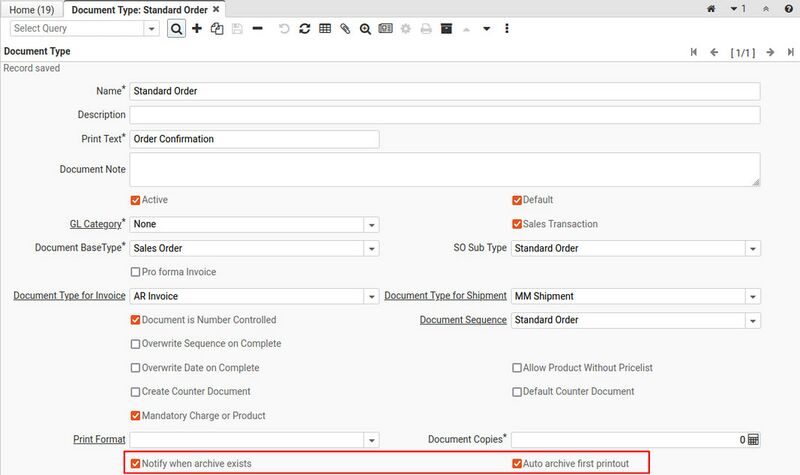
Task: Create a new record with plus icon
Action: pyautogui.click(x=197, y=29)
